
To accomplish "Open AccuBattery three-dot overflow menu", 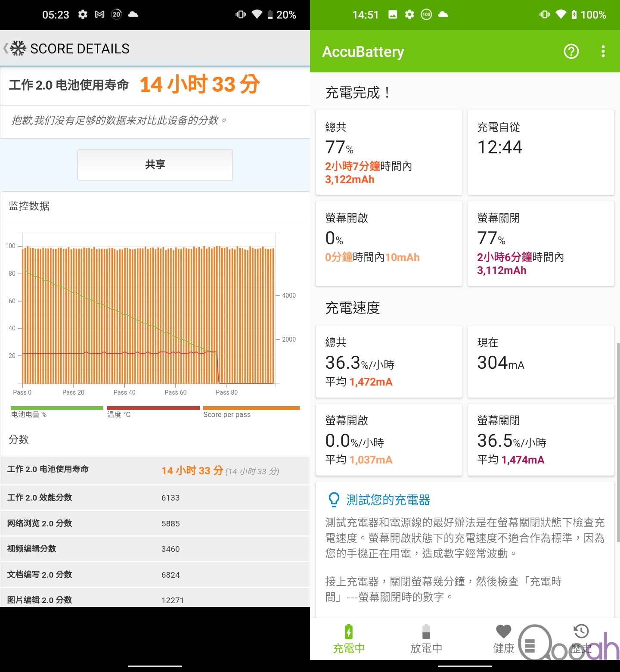I will tap(603, 52).
